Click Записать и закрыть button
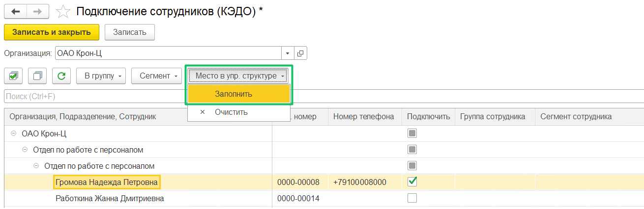 tap(52, 32)
